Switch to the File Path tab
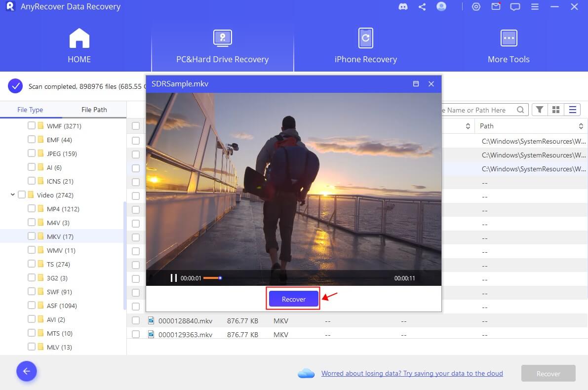The image size is (588, 390). click(94, 109)
